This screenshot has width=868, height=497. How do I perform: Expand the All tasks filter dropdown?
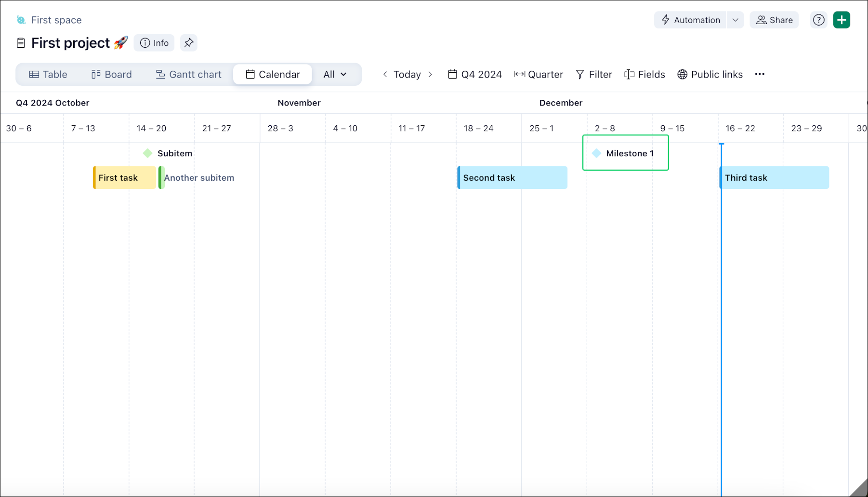(x=335, y=74)
